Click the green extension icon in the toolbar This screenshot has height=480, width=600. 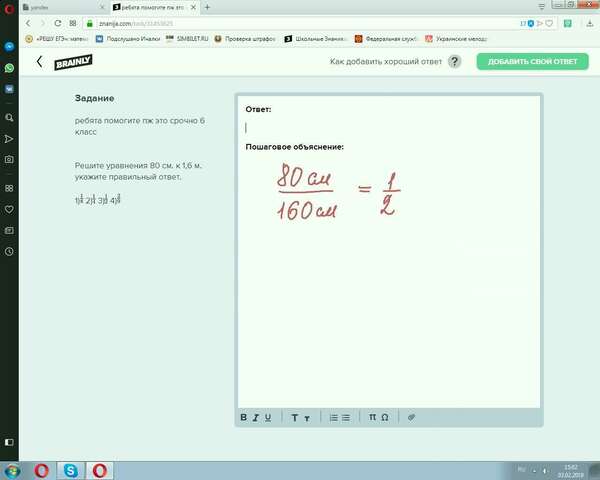[x=567, y=24]
